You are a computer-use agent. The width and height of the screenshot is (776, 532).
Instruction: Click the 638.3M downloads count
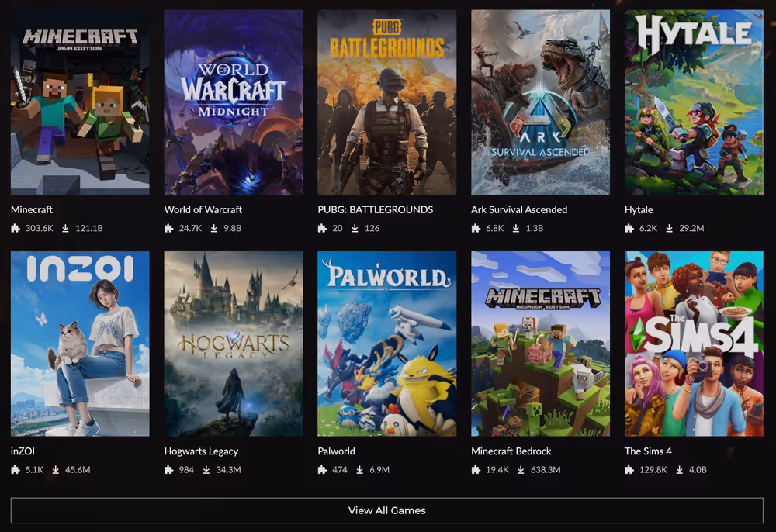point(546,470)
